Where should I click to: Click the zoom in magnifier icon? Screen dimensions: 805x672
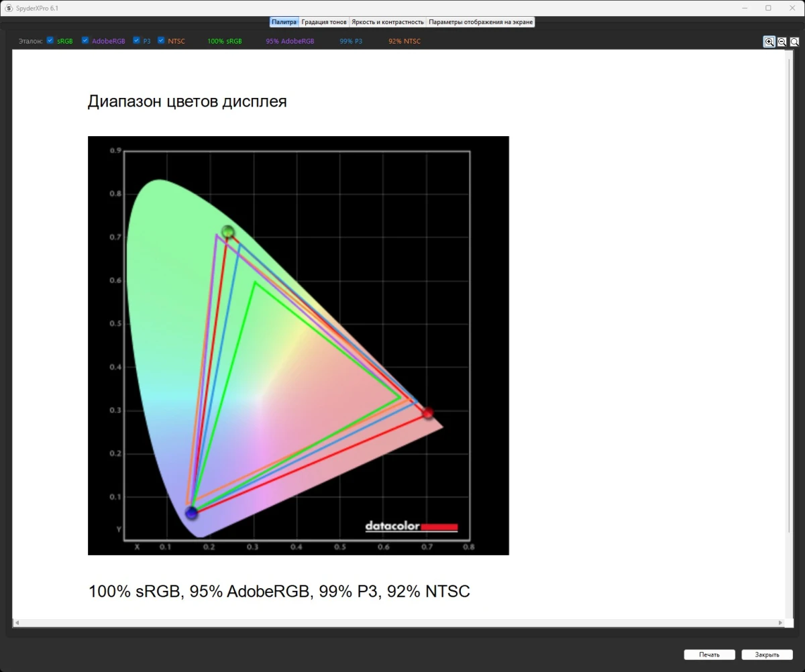769,42
